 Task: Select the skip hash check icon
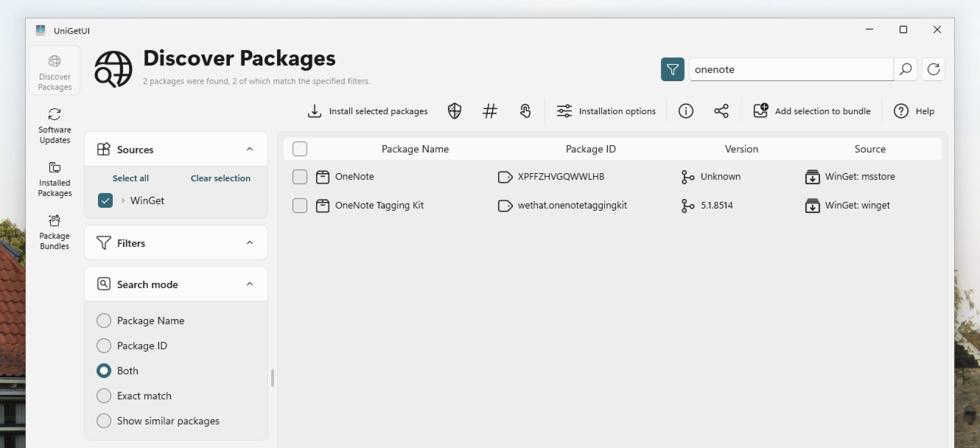[489, 111]
